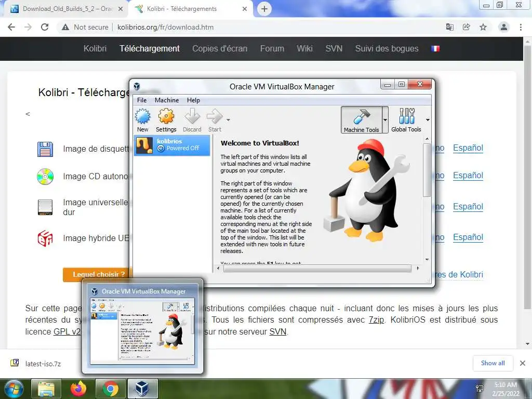Click Español link for hybrid UEFI row
The height and width of the screenshot is (399, 532).
click(468, 237)
